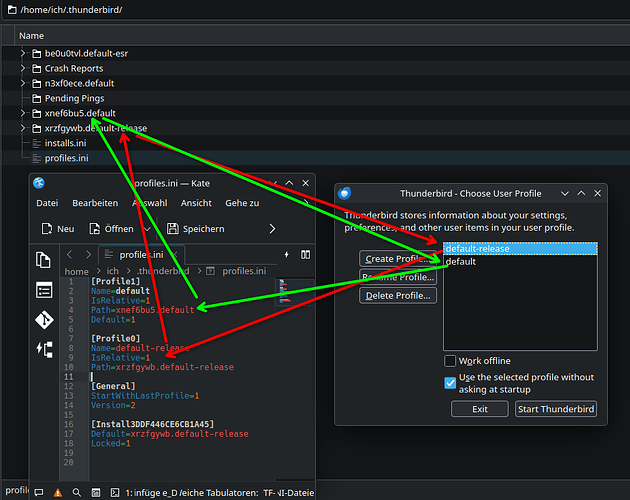Open the Auswahl menu
The width and height of the screenshot is (630, 500).
(149, 203)
